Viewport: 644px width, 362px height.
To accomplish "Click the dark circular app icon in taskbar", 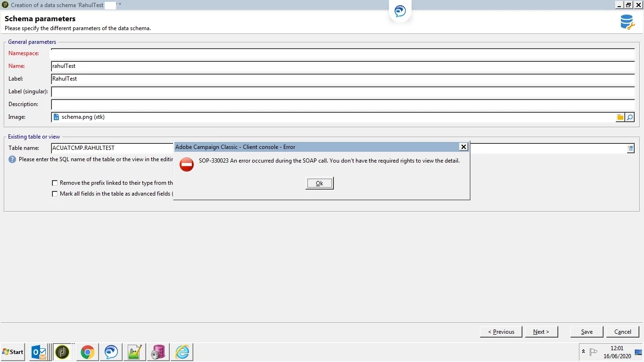I will [x=62, y=352].
